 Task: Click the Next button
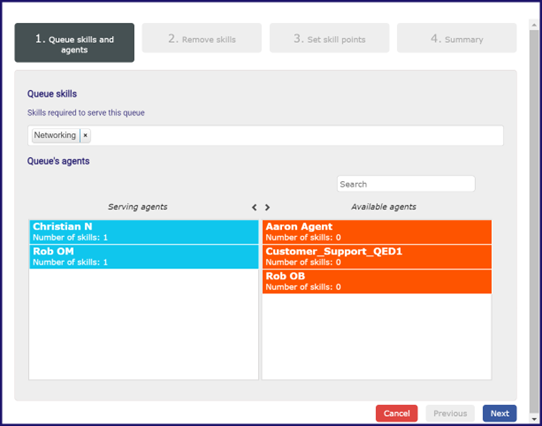tap(500, 414)
